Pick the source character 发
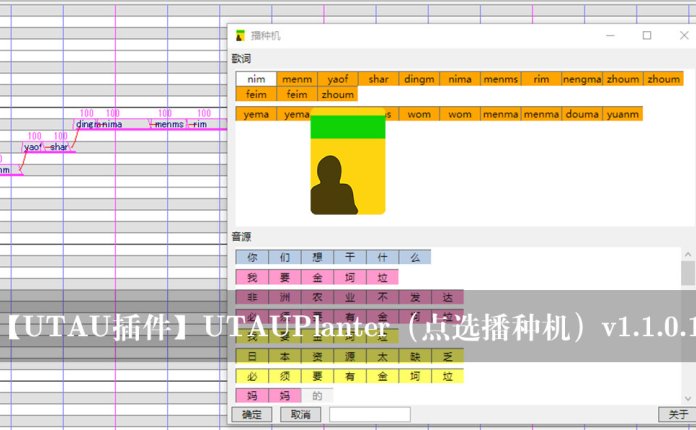696x430 pixels. coord(415,297)
